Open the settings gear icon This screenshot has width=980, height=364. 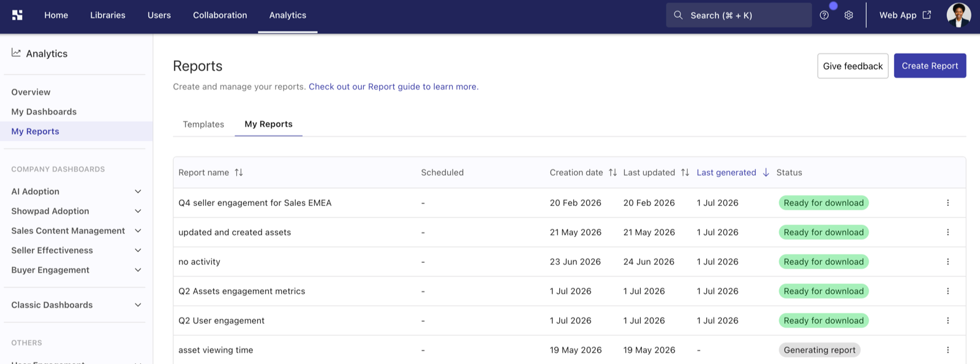[849, 15]
